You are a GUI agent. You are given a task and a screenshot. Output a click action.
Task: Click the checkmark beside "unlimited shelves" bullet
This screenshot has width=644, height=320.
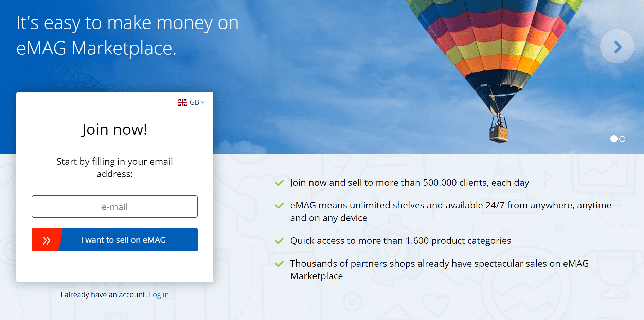pos(279,205)
